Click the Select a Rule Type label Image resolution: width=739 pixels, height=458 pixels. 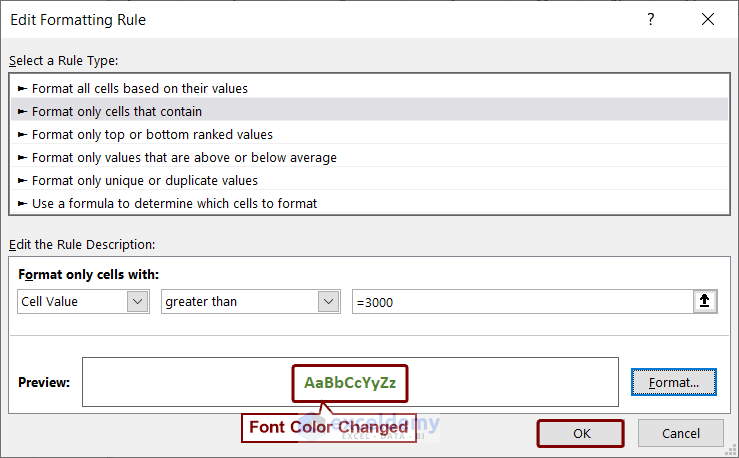(x=63, y=61)
